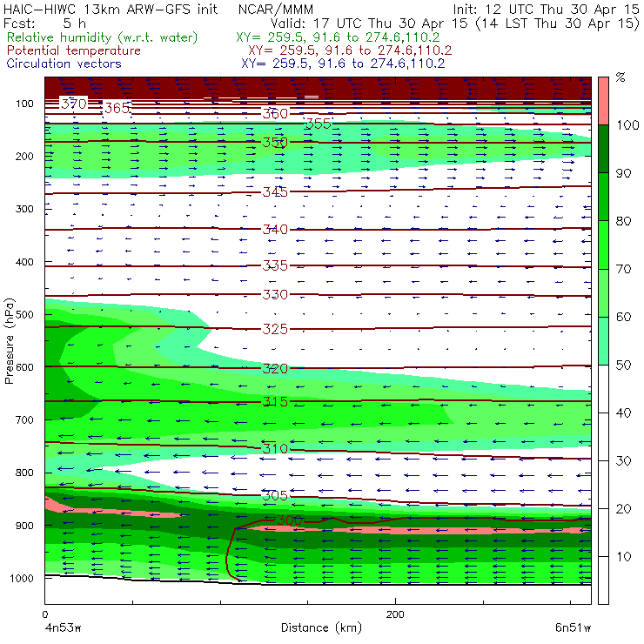The height and width of the screenshot is (644, 644).
Task: Click the Relative humidity (w.r.t. water) legend text
Action: point(103,37)
